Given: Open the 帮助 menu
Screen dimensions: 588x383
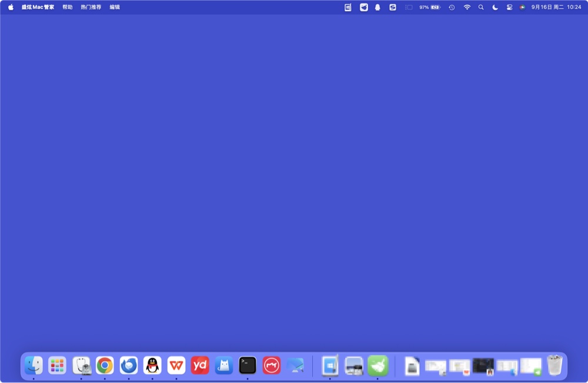Looking at the screenshot, I should (68, 7).
